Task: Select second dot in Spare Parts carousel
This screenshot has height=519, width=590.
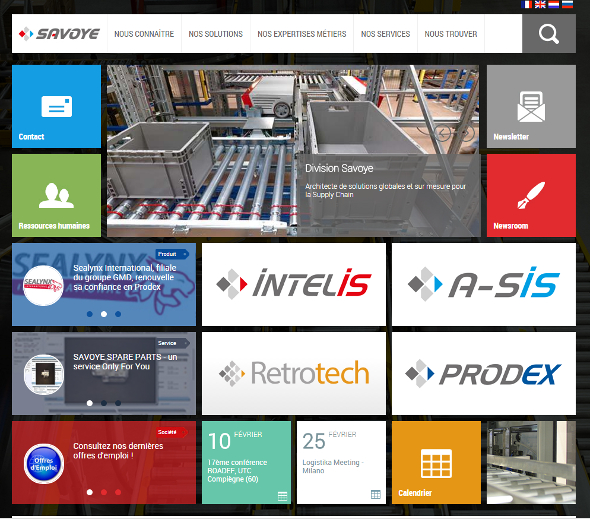Action: coord(104,403)
